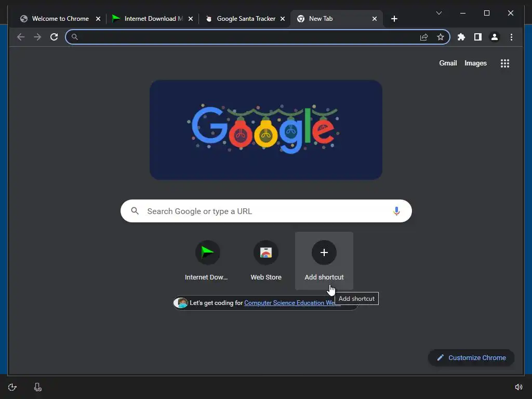Expand the tab search dropdown arrow
The width and height of the screenshot is (532, 399).
[x=438, y=13]
